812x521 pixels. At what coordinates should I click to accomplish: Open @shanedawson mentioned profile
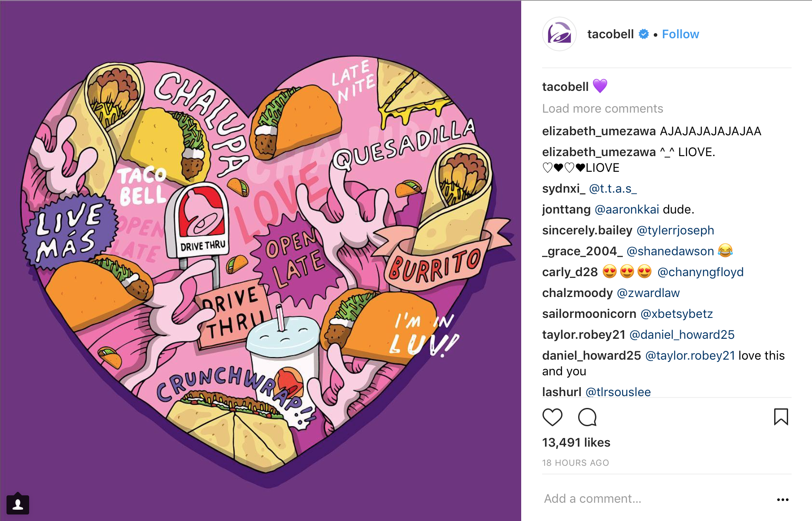click(670, 251)
